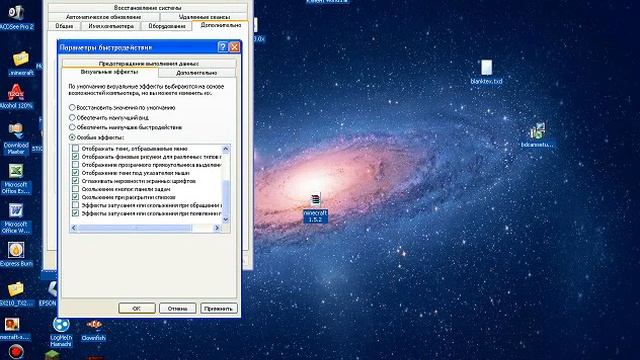The height and width of the screenshot is (360, 640).
Task: Uncheck 'Эффекты затухания или скольжения при появлении'
Action: click(76, 213)
